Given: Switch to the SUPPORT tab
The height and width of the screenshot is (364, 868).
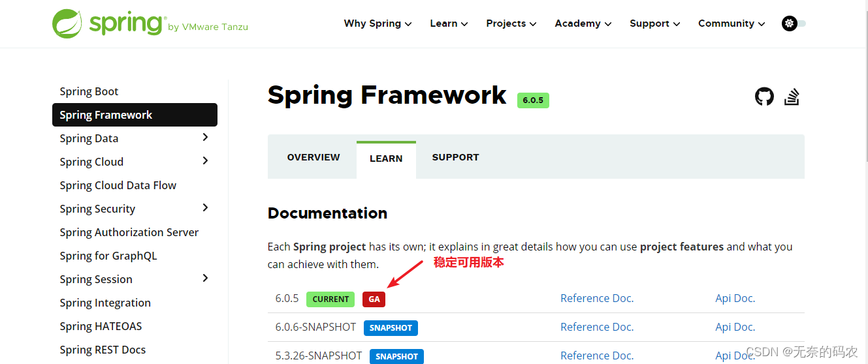Looking at the screenshot, I should click(455, 157).
